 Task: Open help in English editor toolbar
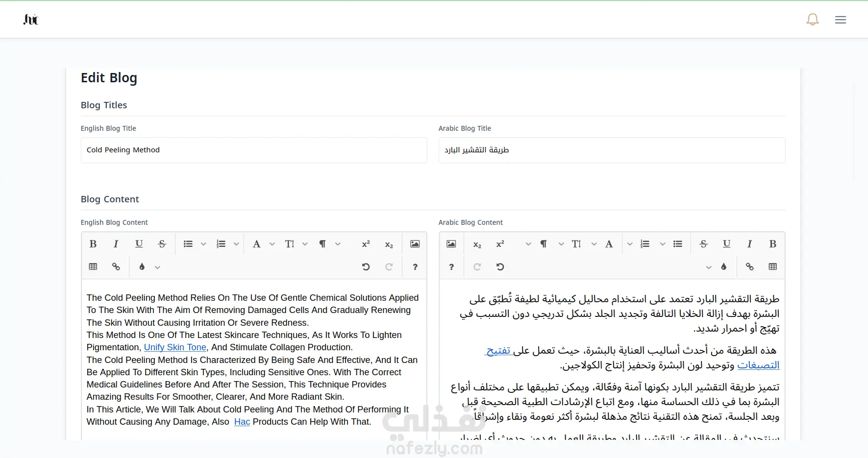click(x=415, y=267)
